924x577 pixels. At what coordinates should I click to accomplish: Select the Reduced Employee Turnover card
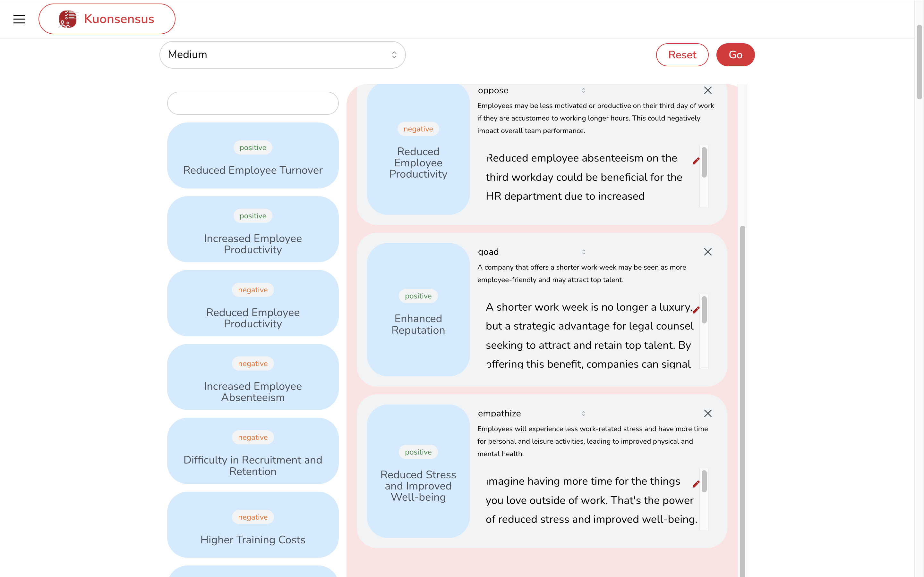tap(252, 155)
